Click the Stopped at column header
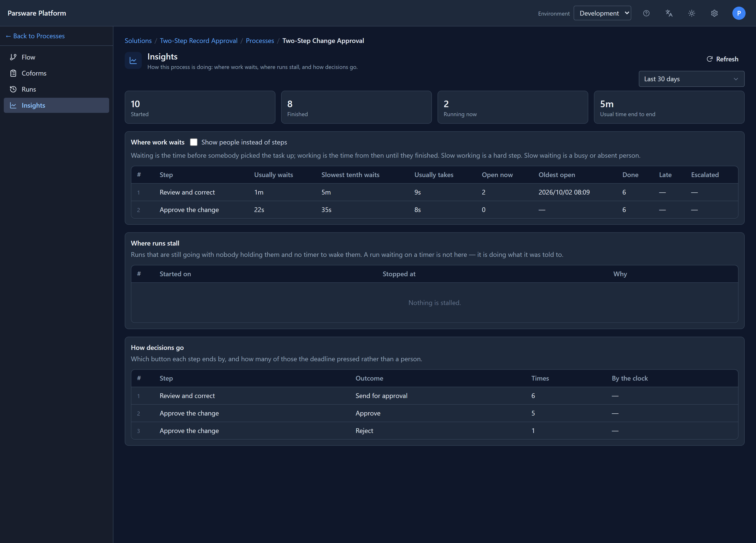Screen dimensions: 756x543 click(399, 274)
